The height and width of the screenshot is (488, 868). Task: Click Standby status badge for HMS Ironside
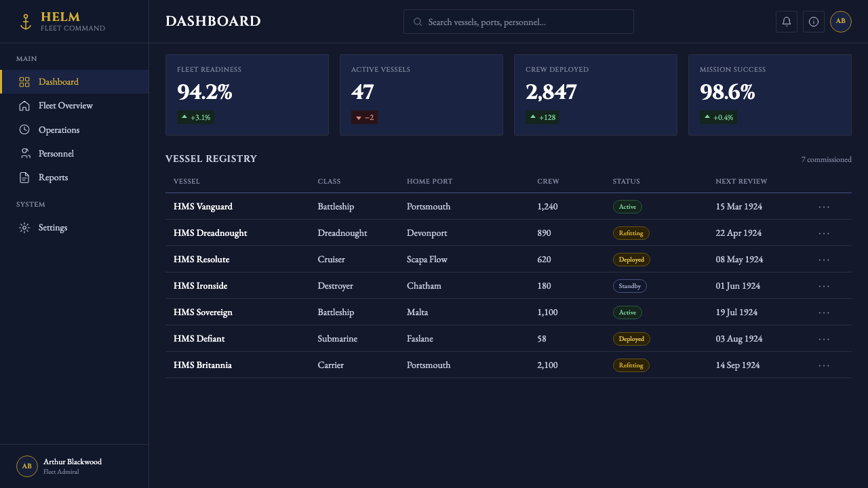point(630,286)
